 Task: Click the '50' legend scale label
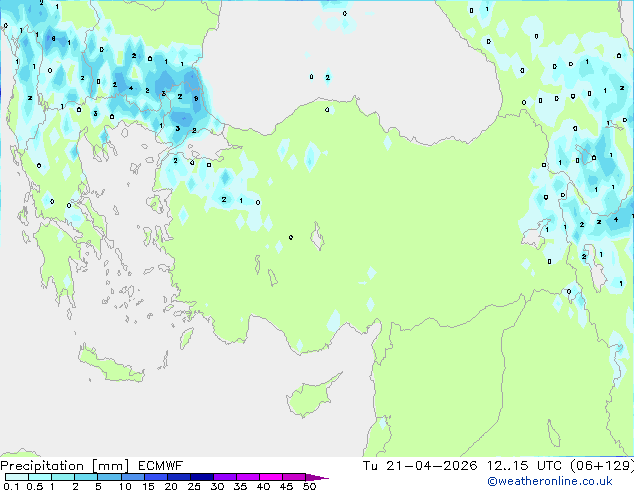(x=309, y=486)
